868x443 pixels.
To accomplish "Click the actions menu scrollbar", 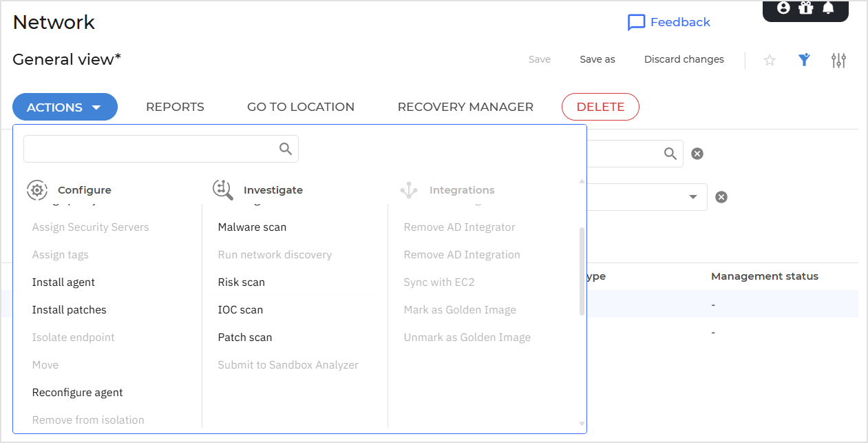I will [x=582, y=271].
